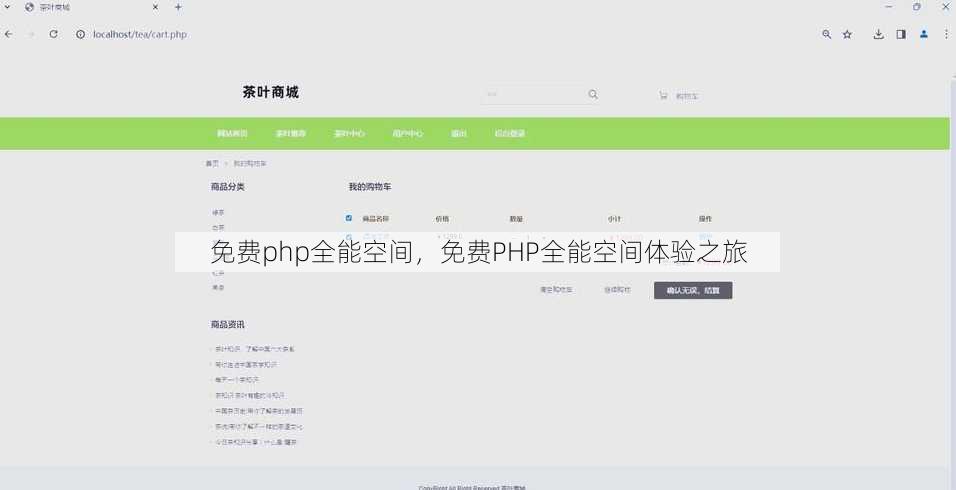The height and width of the screenshot is (490, 956).
Task: Click the 清空购物车 button
Action: pyautogui.click(x=556, y=290)
